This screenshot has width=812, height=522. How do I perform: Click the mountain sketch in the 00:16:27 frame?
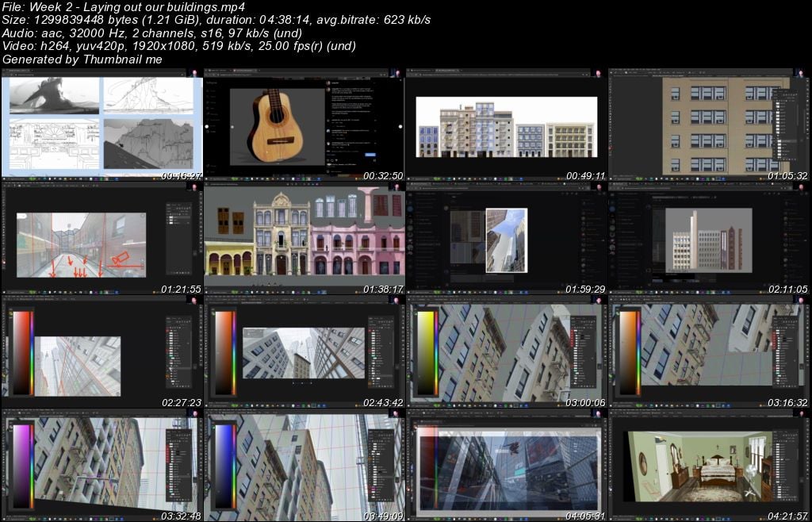147,144
